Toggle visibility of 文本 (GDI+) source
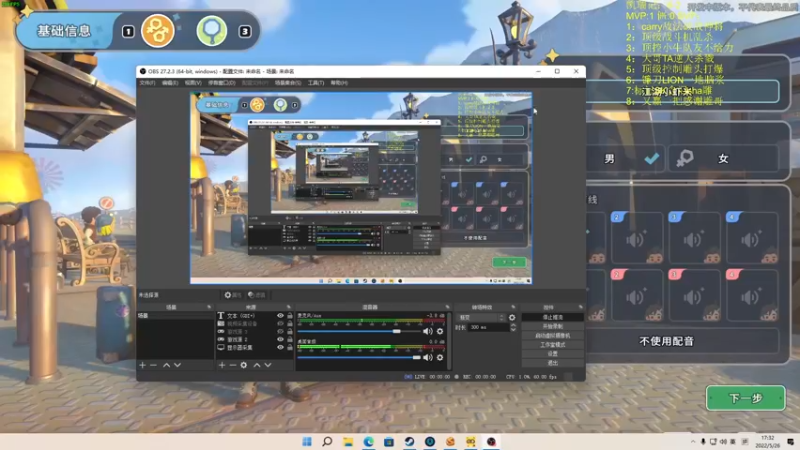This screenshot has height=450, width=800. point(280,316)
